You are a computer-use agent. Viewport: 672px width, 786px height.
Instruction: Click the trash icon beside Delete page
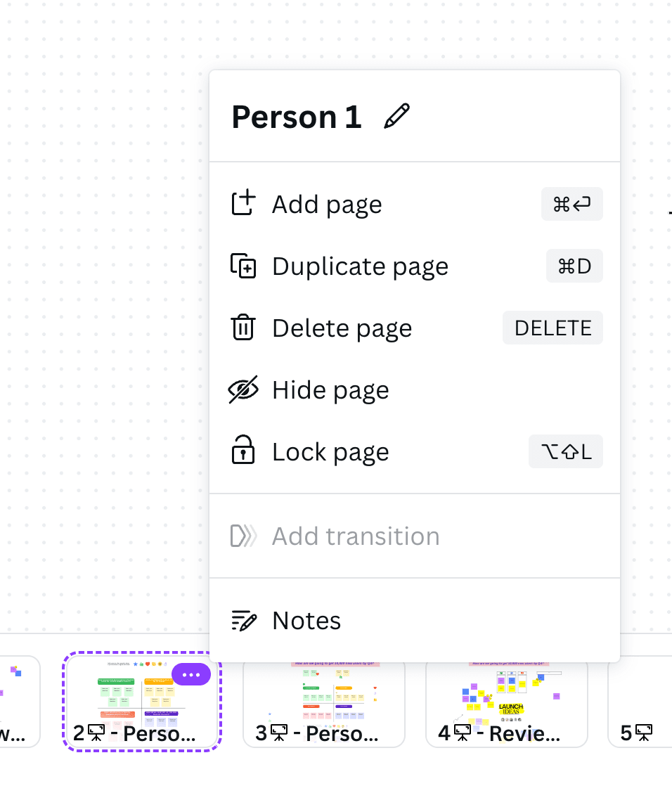tap(243, 328)
